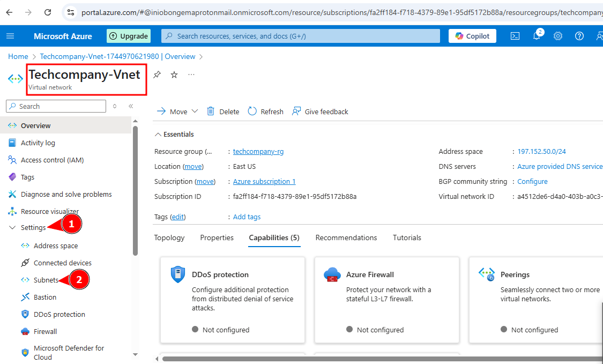Click Add tags link
Viewport: 603px width, 364px height.
[x=247, y=217]
